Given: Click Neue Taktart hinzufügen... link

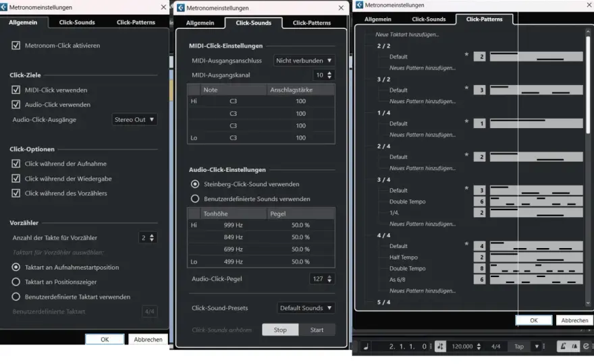Looking at the screenshot, I should [x=407, y=34].
